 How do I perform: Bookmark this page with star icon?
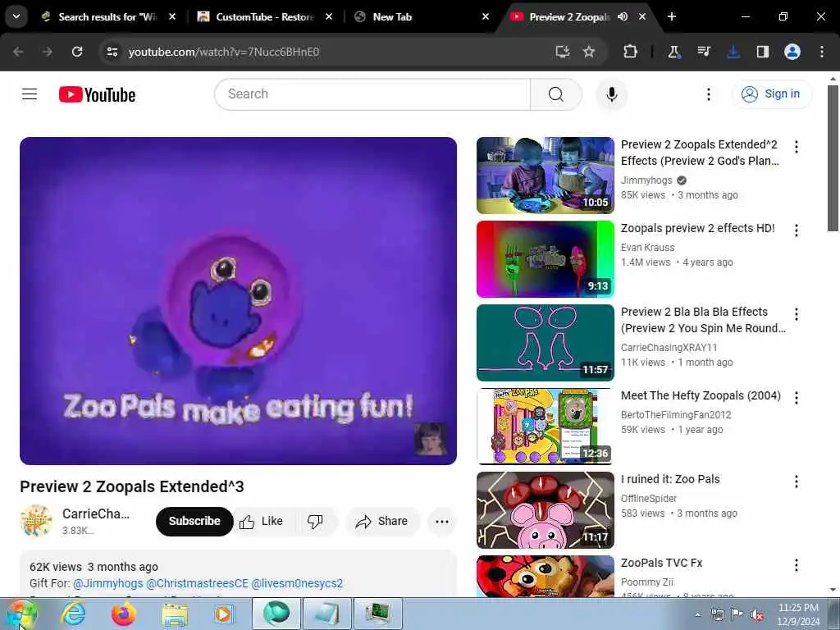coord(589,52)
